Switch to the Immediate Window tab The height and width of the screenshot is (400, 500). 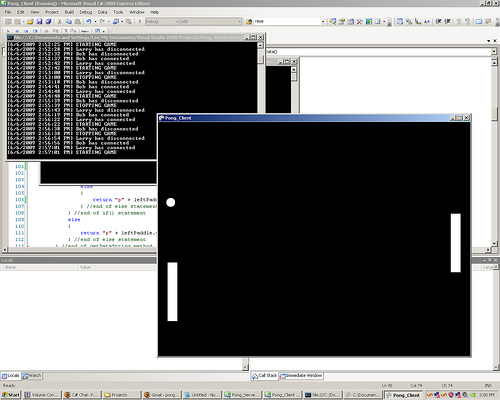point(301,376)
